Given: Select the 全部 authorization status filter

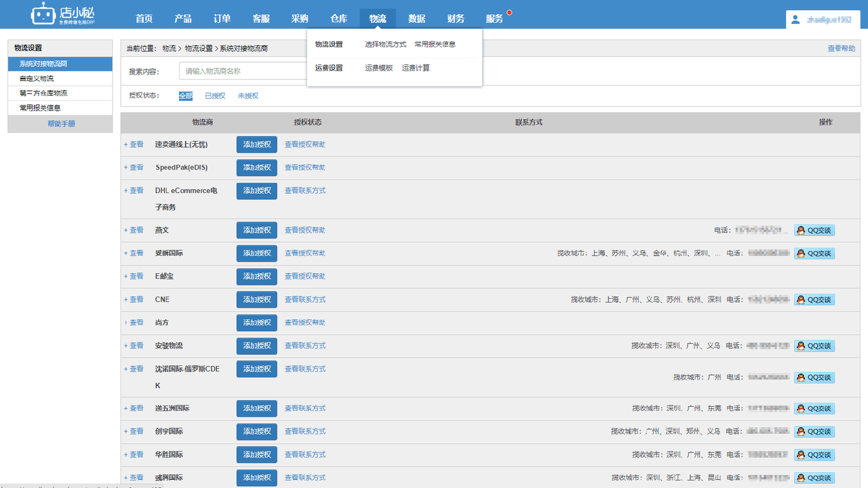Looking at the screenshot, I should (185, 96).
